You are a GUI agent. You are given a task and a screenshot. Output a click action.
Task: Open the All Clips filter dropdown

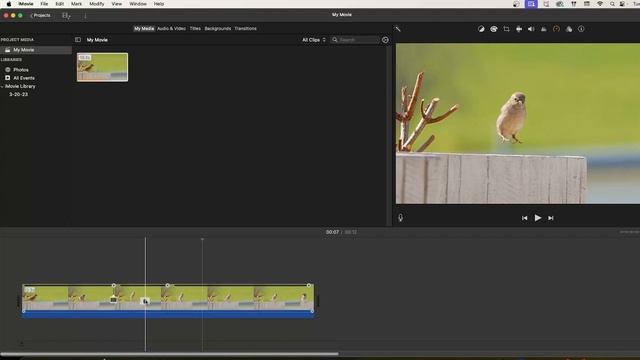[x=314, y=40]
